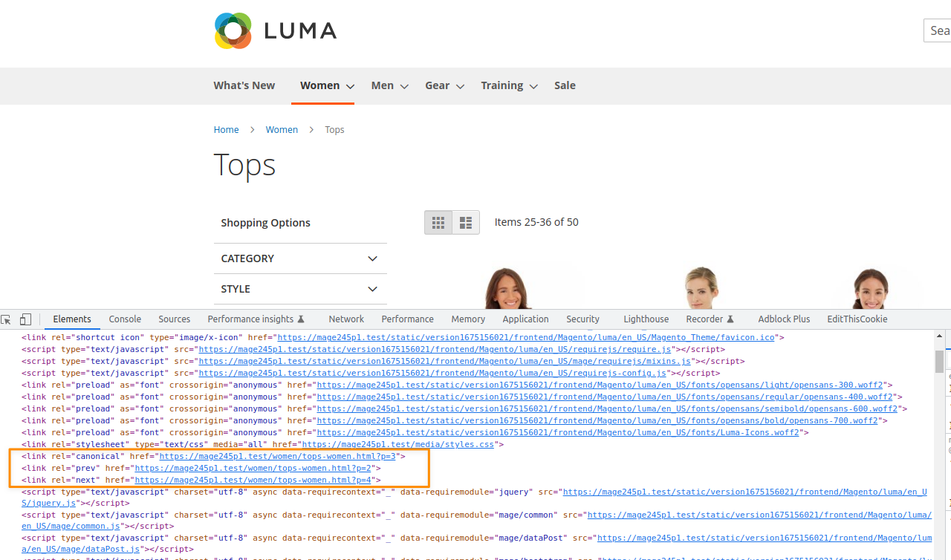Image resolution: width=951 pixels, height=560 pixels.
Task: Open the Lighthouse tab
Action: (x=646, y=319)
